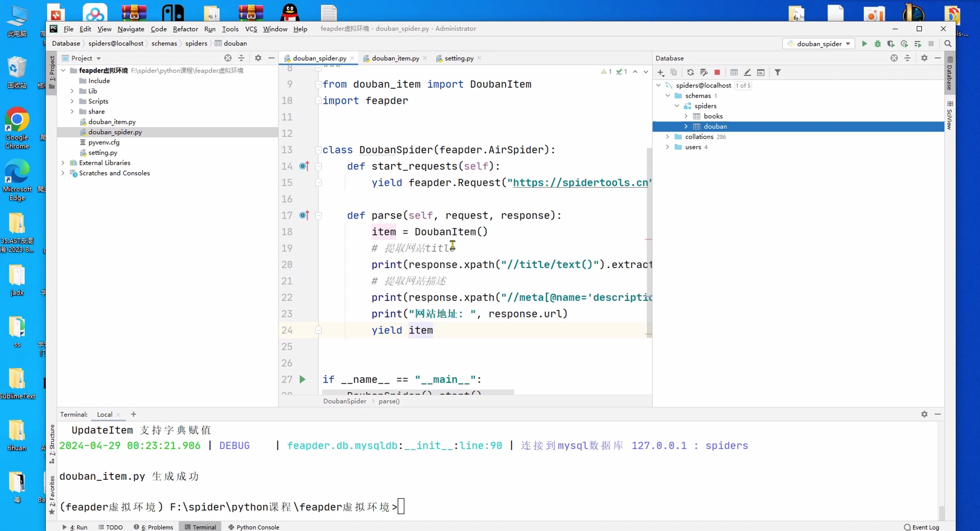Toggle the Favorites side panel tab
Image resolution: width=980 pixels, height=531 pixels.
pyautogui.click(x=52, y=493)
